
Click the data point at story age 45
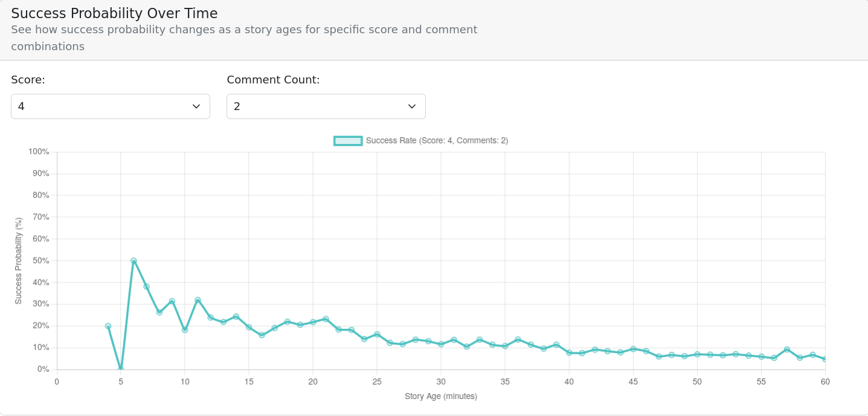(633, 349)
